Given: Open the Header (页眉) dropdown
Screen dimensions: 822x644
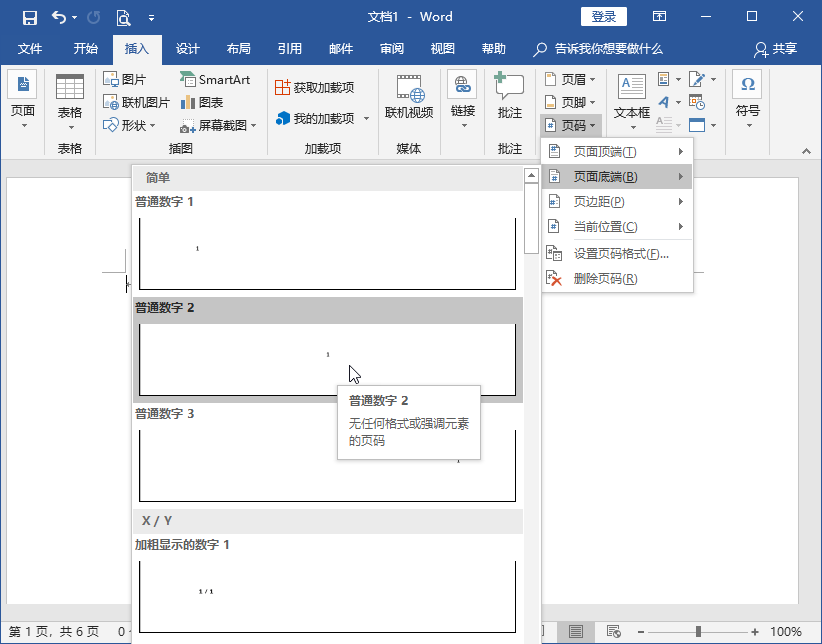Looking at the screenshot, I should click(x=570, y=79).
